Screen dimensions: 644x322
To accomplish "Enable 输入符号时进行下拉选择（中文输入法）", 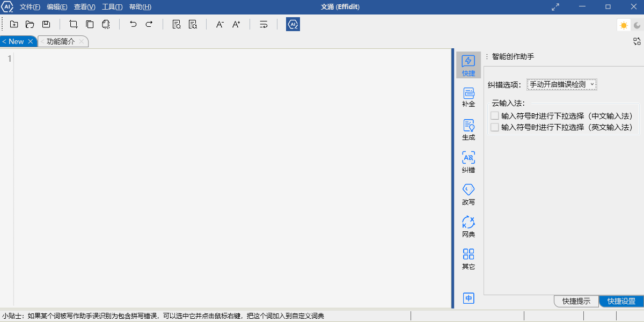I will pyautogui.click(x=494, y=115).
